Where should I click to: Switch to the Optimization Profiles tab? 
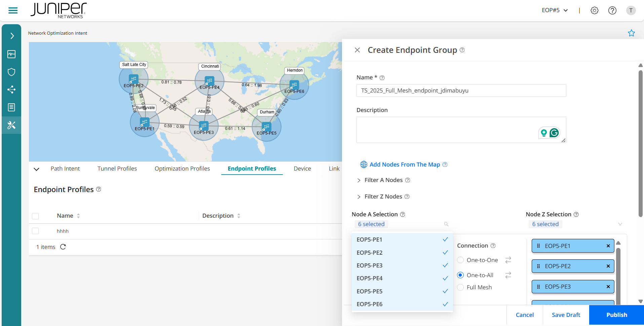pos(182,169)
